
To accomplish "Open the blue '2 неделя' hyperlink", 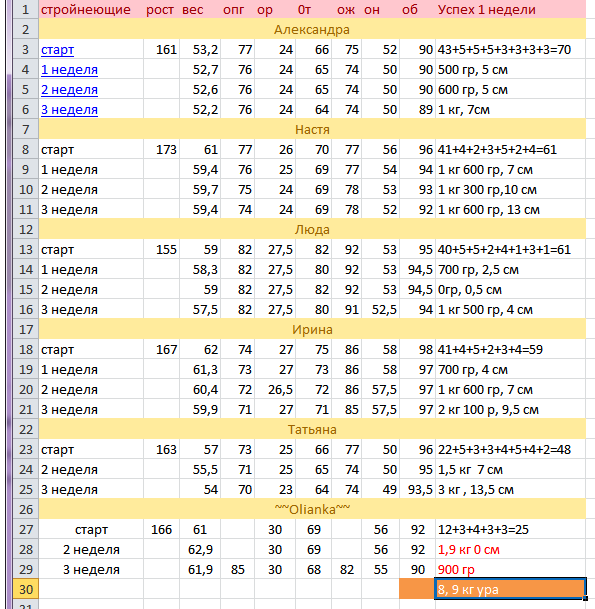I will 69,90.
